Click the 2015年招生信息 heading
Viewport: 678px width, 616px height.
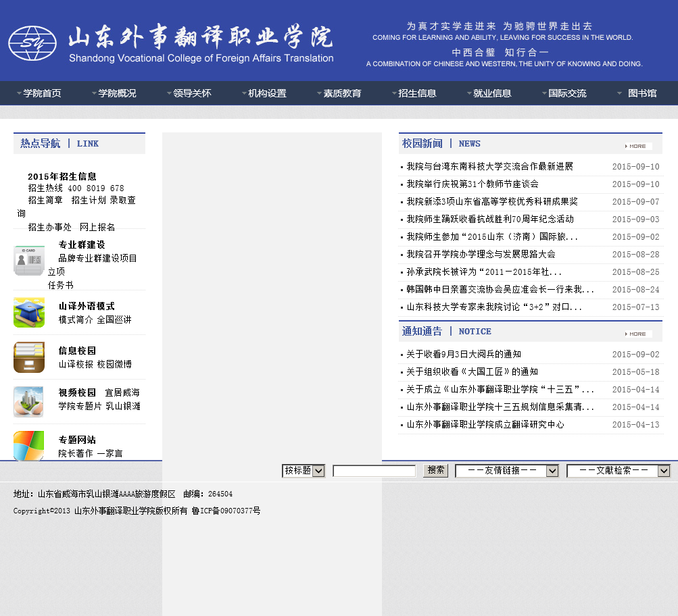point(62,176)
